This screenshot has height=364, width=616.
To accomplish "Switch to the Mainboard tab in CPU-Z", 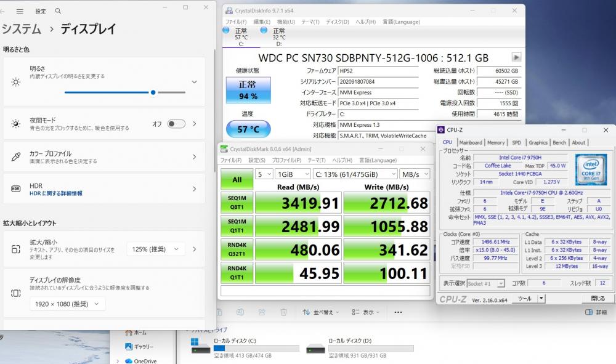I will pos(471,142).
